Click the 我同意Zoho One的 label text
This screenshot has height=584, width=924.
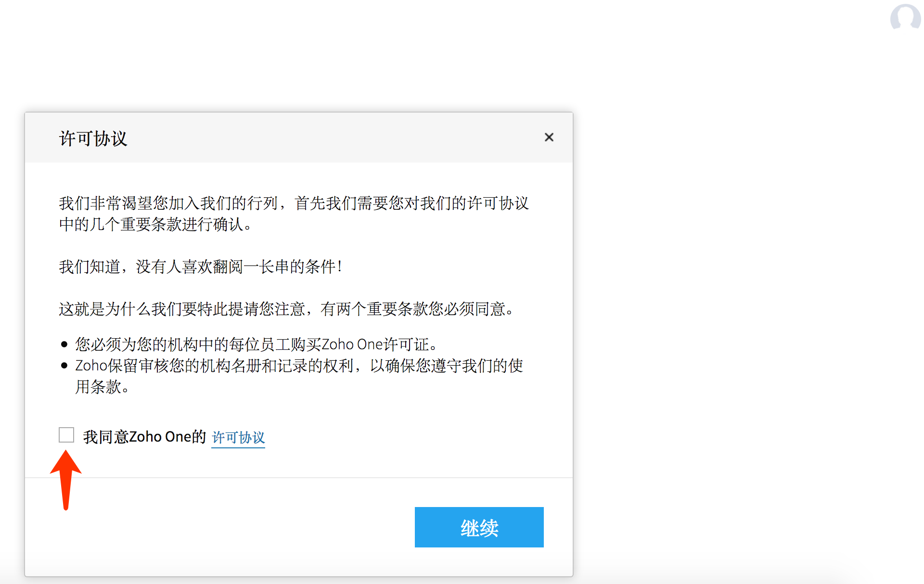point(144,437)
